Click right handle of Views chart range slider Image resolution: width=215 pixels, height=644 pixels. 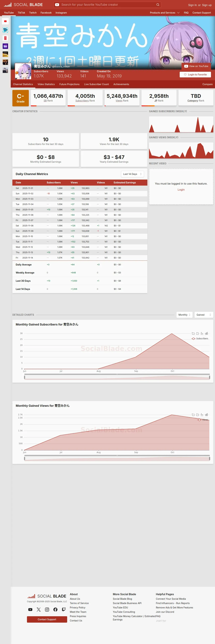coord(209,458)
